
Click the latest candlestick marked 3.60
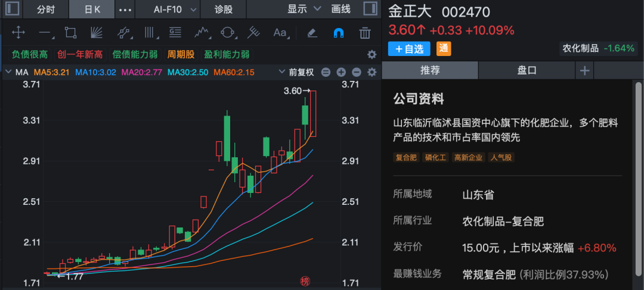point(313,114)
